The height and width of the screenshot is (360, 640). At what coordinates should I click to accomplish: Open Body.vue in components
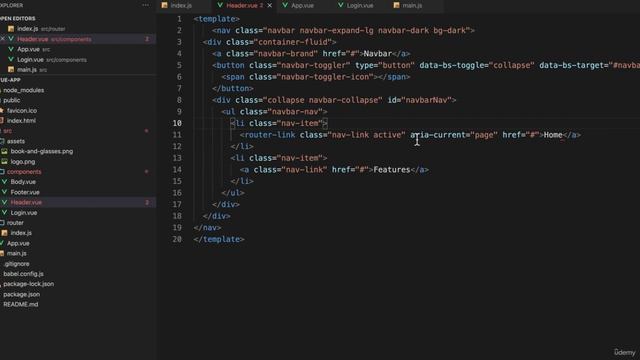pos(23,182)
